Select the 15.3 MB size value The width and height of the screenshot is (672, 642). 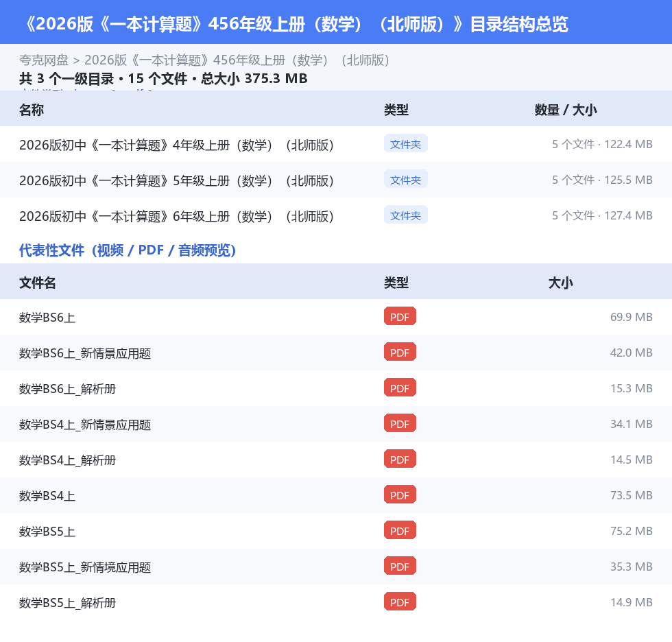point(632,388)
